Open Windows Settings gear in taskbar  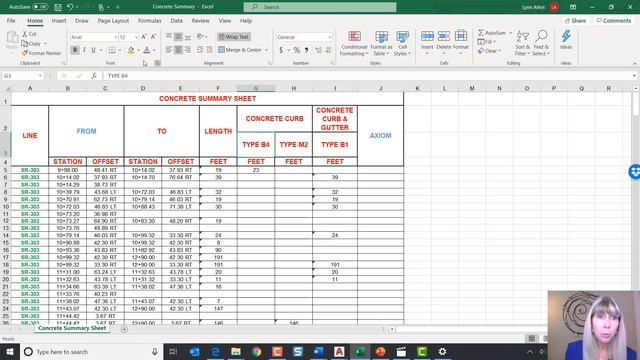coord(442,351)
